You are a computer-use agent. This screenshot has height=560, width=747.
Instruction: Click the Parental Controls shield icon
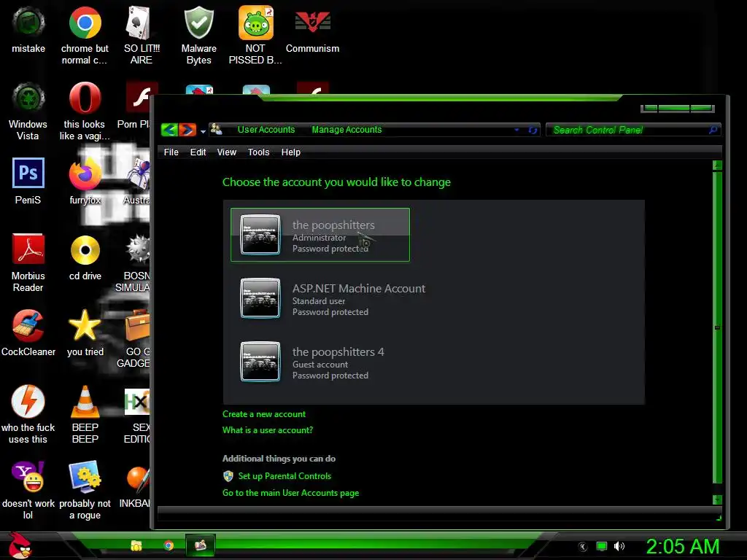coord(228,476)
